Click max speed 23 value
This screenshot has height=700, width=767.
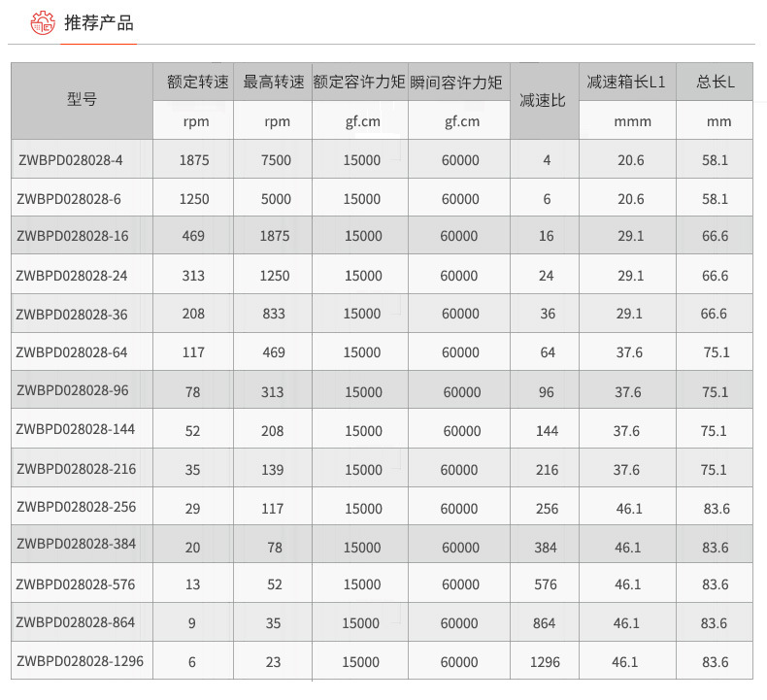click(x=273, y=662)
